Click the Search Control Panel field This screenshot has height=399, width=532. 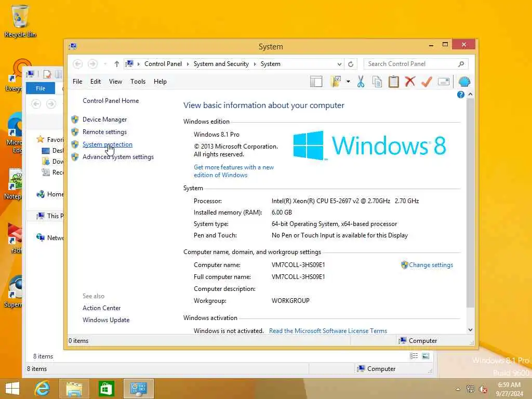click(x=416, y=64)
